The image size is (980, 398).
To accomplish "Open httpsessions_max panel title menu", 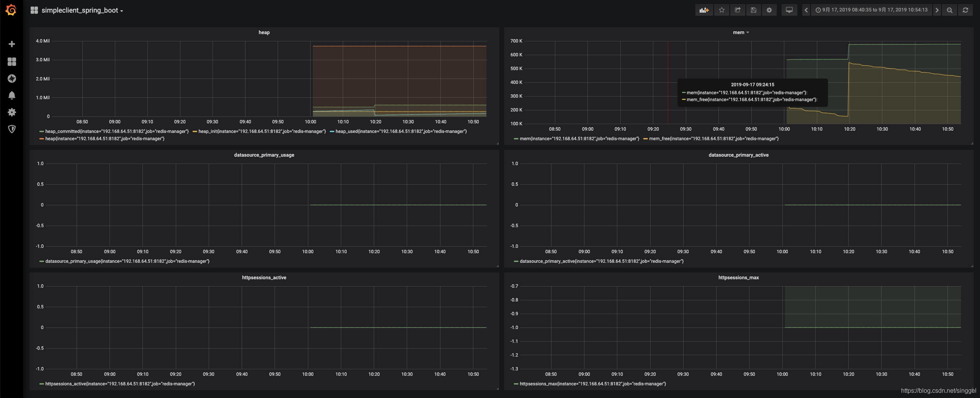I will point(738,278).
